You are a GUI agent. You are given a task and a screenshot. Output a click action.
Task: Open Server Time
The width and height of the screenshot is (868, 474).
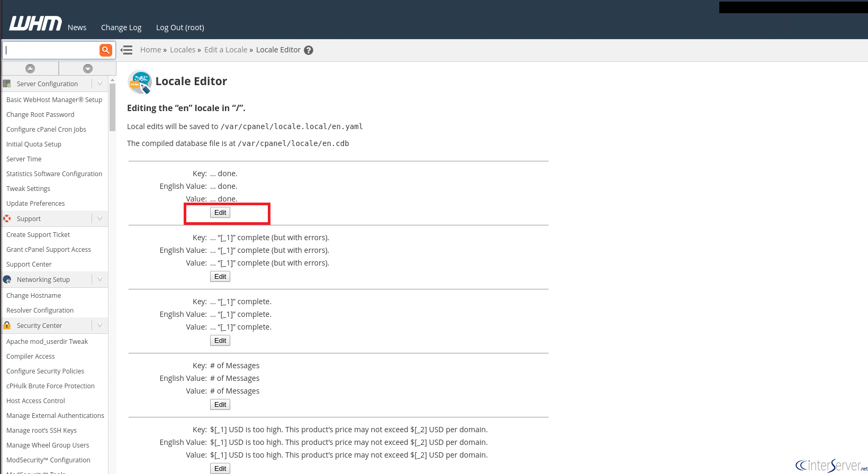click(24, 159)
